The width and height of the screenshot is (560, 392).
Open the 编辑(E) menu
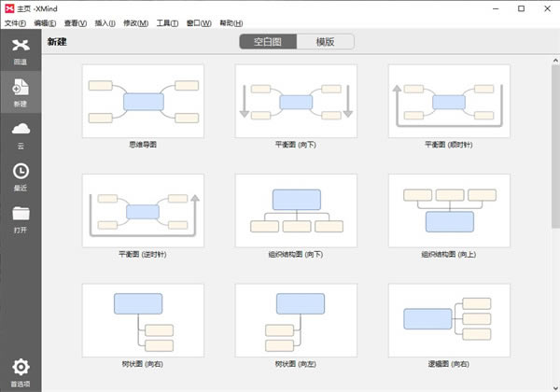(x=45, y=22)
